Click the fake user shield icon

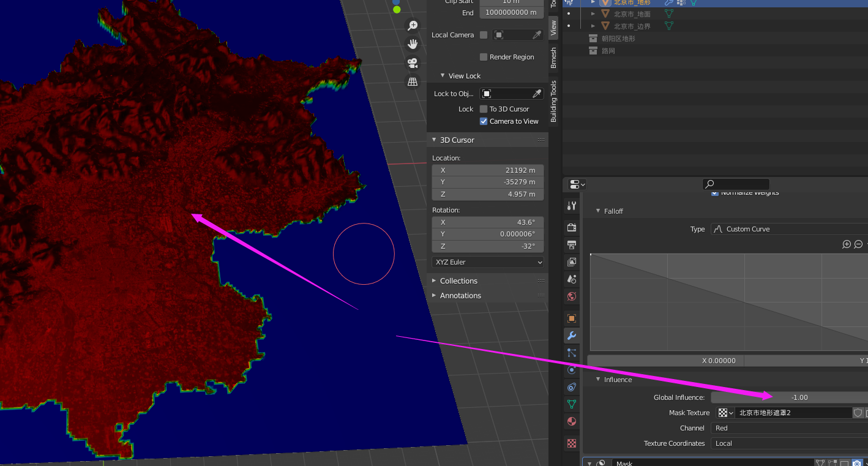(x=858, y=413)
